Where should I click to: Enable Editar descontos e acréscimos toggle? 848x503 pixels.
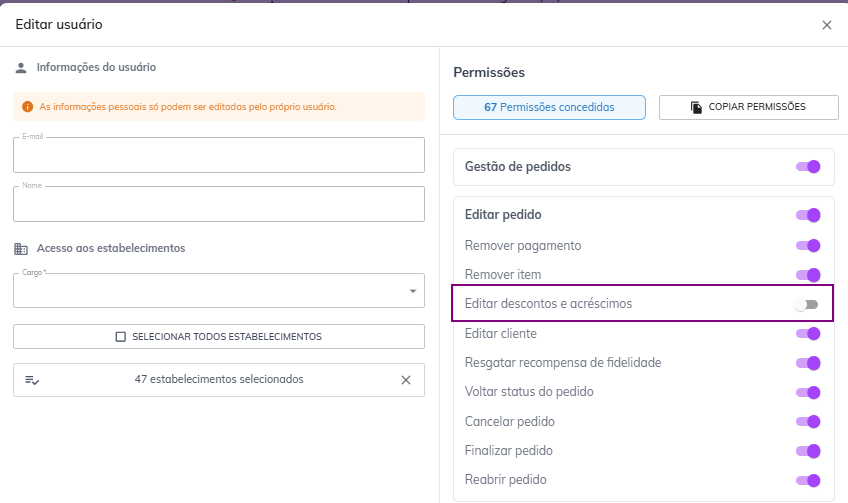coord(807,304)
